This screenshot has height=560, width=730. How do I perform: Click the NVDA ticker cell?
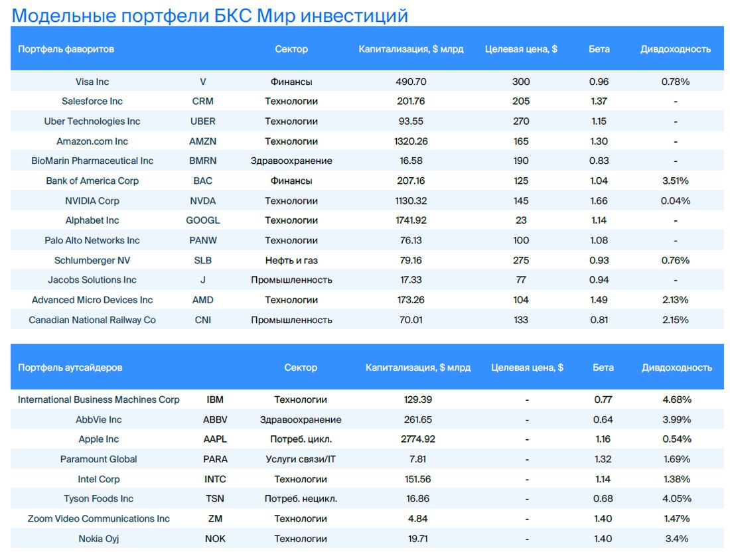[x=202, y=200]
